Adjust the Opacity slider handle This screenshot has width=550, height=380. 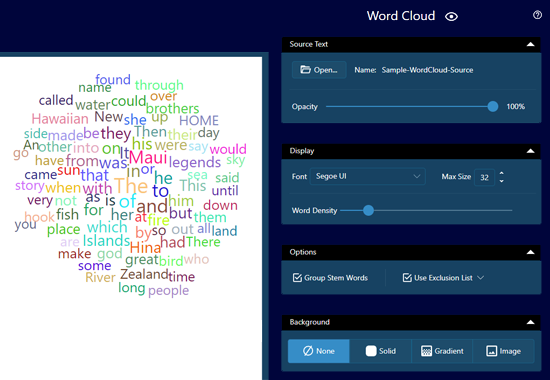coord(493,106)
